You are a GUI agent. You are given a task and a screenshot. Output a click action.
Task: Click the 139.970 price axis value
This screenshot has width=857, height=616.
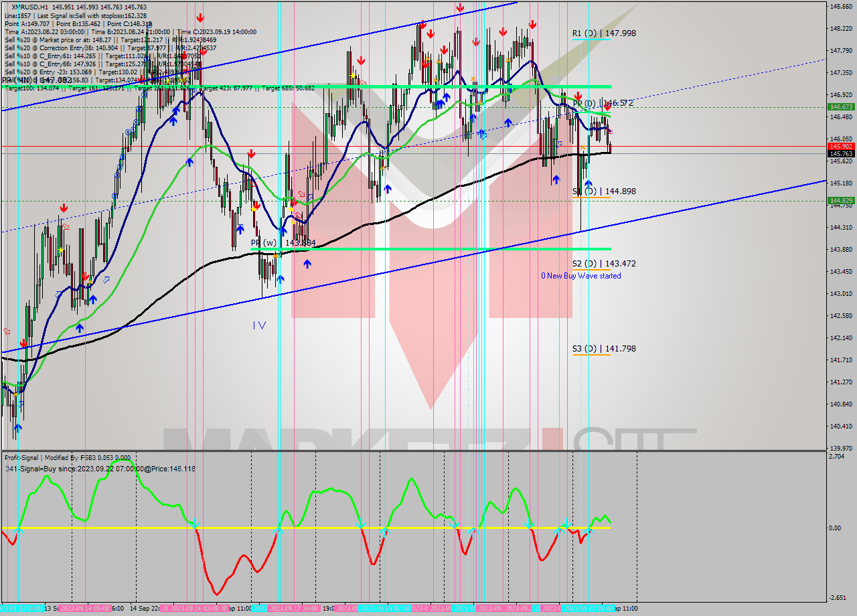[x=841, y=449]
